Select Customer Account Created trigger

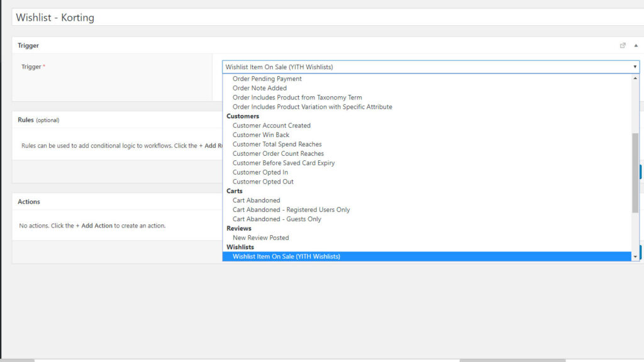(x=272, y=126)
